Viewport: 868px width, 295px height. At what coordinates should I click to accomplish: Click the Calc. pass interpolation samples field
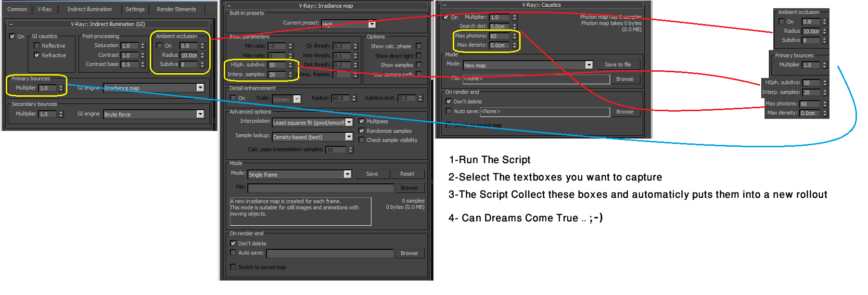point(336,150)
